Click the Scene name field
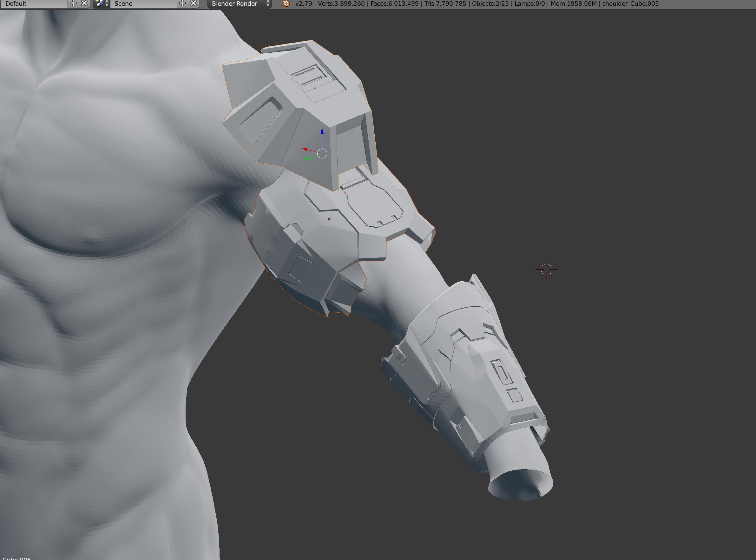 coord(144,4)
